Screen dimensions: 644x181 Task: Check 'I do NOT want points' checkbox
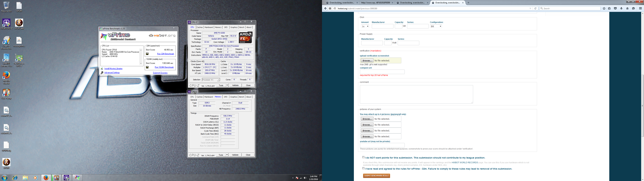click(363, 157)
